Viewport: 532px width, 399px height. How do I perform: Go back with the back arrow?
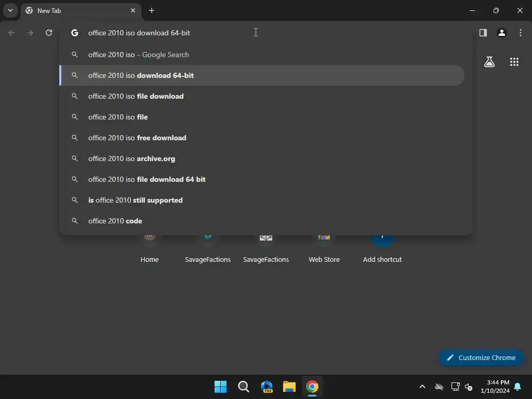coord(11,33)
